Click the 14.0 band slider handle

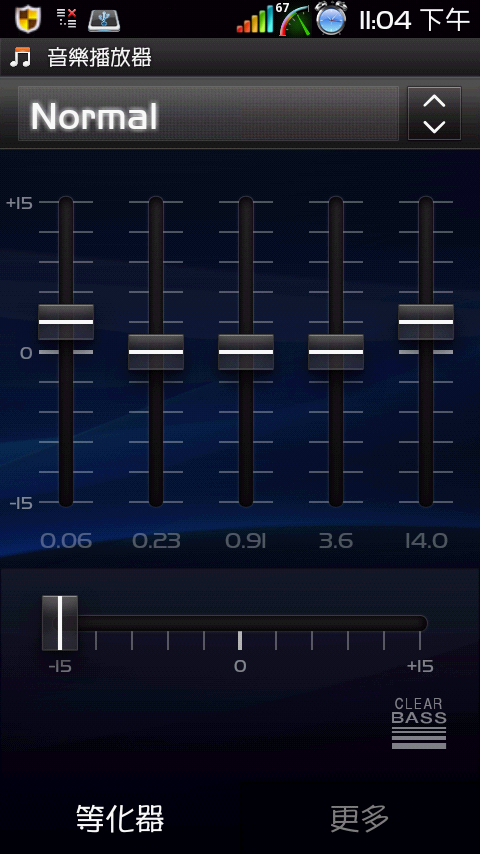tap(426, 322)
